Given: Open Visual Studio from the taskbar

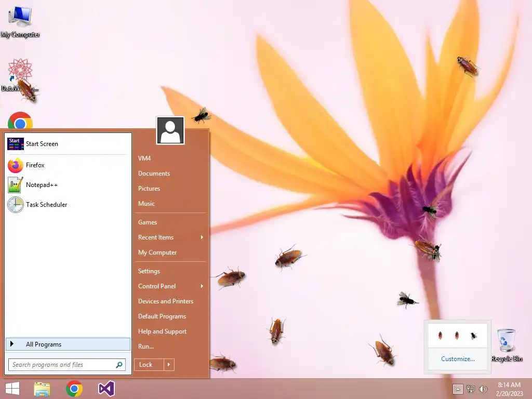Looking at the screenshot, I should pos(106,389).
